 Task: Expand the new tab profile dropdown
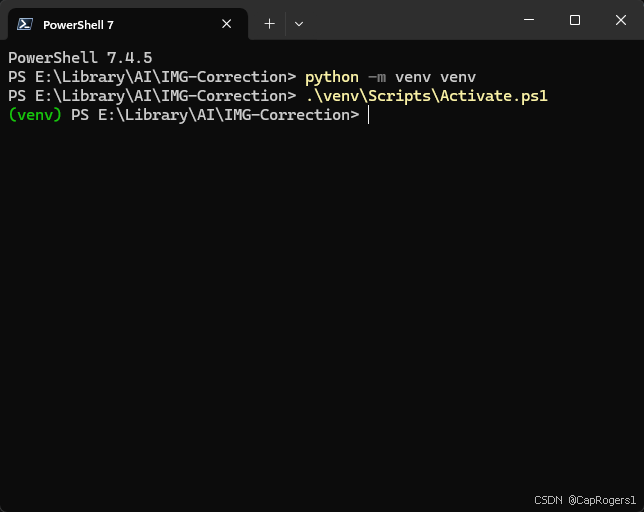[299, 24]
